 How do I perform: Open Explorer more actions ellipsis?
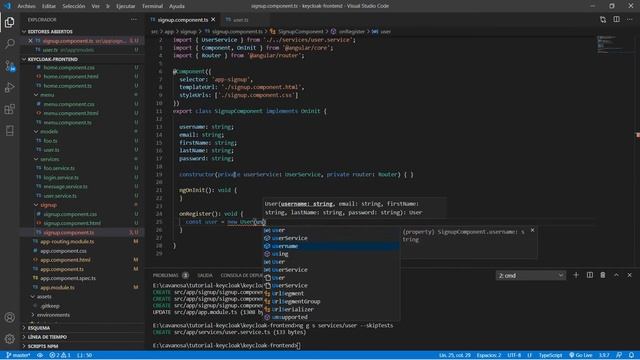134,19
